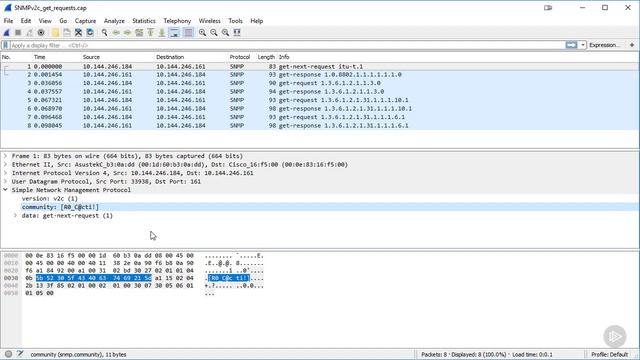The image size is (640, 360).
Task: Open expert information status icon
Action: (x=9, y=354)
